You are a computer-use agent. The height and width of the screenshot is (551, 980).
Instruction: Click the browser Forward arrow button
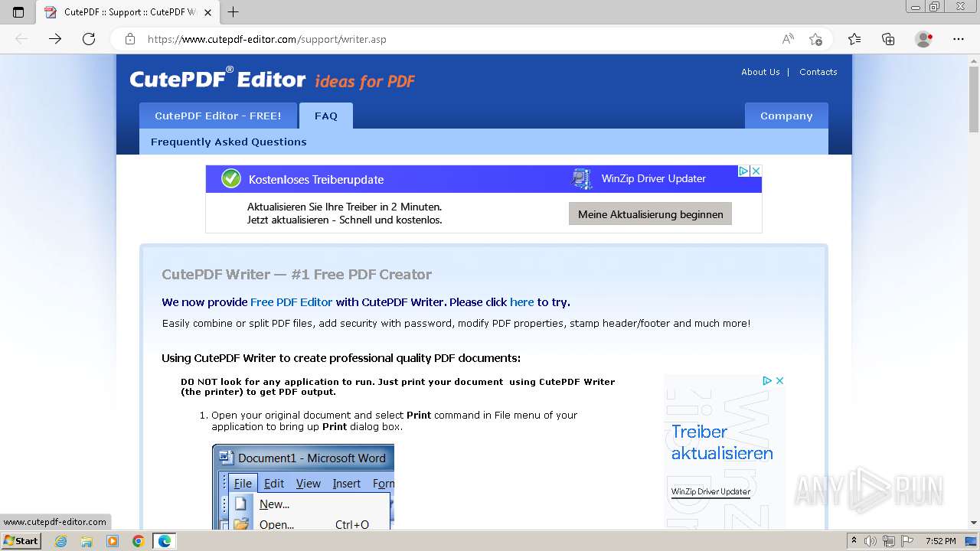(55, 39)
